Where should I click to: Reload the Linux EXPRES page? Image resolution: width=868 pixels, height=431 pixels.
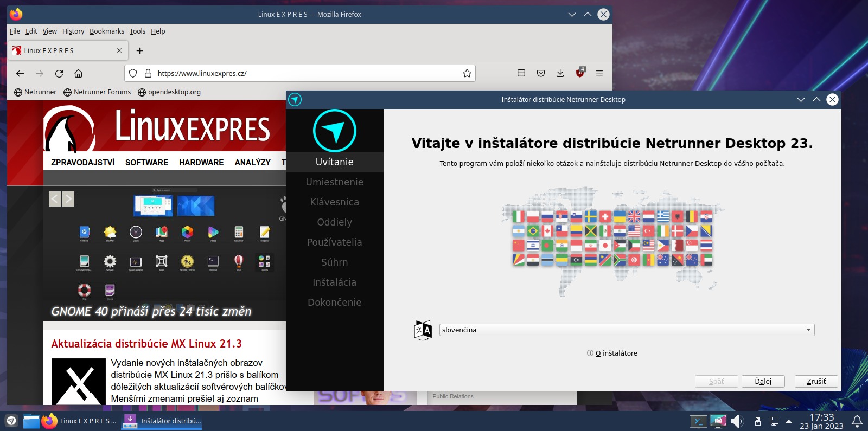[x=59, y=73]
